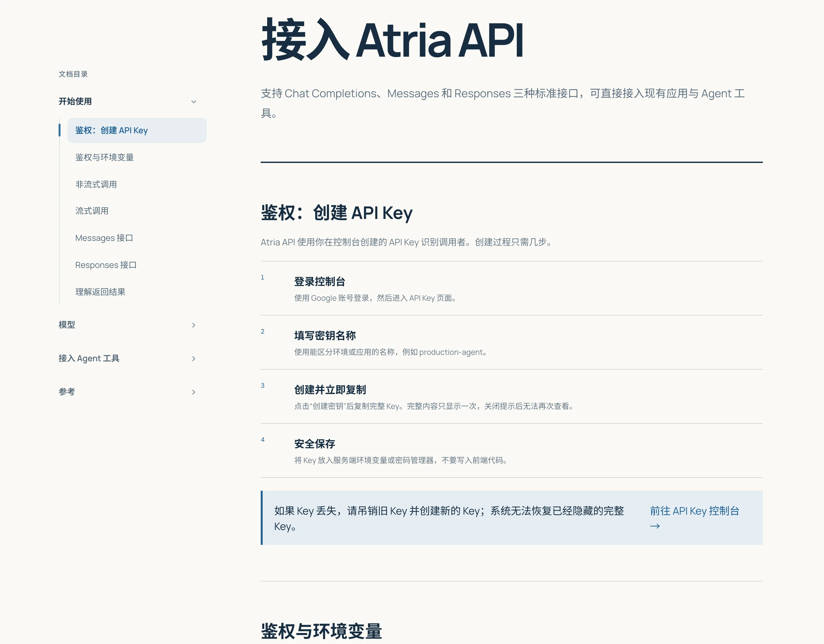
Task: Expand the 模型 section chevron
Action: pyautogui.click(x=193, y=325)
